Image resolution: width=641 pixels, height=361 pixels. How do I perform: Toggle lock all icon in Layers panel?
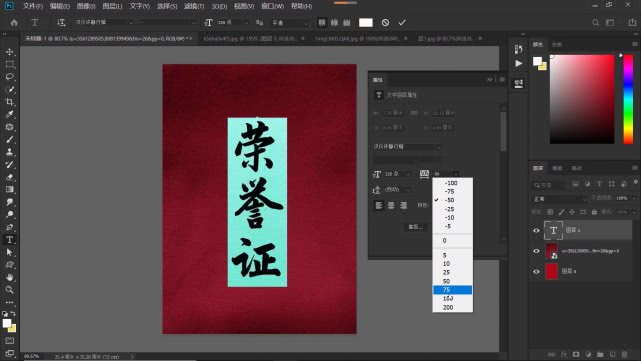(594, 212)
